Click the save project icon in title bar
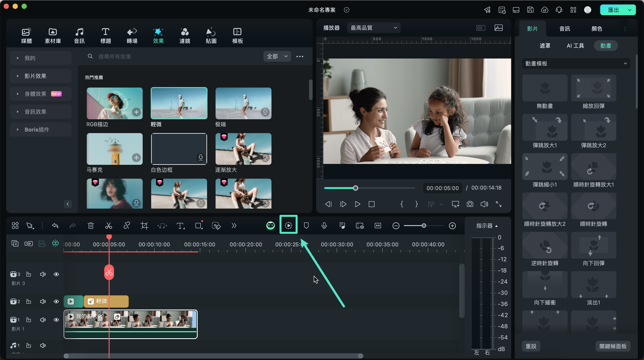This screenshot has height=360, width=644. [x=530, y=10]
